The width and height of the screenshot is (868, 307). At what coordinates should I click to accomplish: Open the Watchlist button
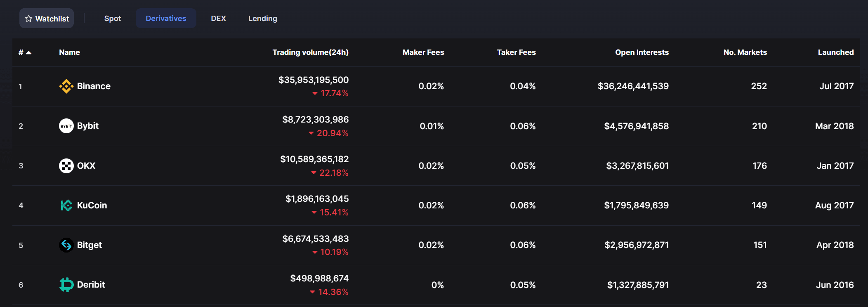(x=47, y=18)
